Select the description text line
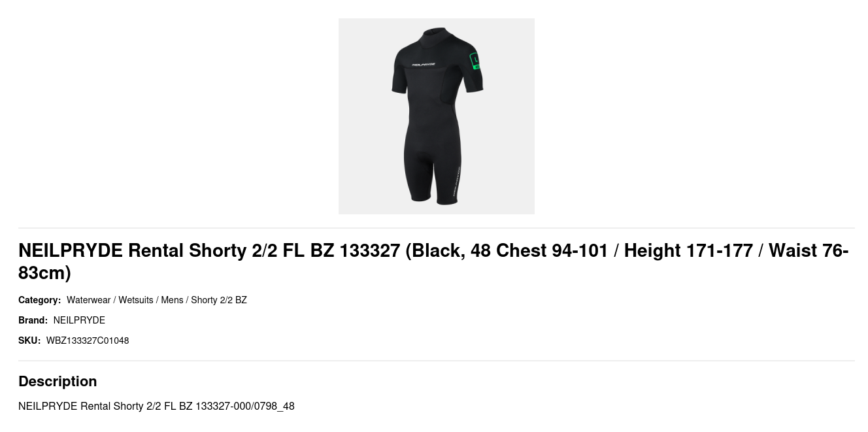The height and width of the screenshot is (432, 868). [156, 406]
